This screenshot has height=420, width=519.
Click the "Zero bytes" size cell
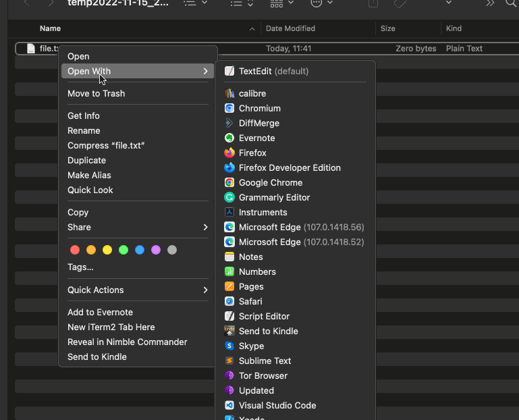pos(416,49)
